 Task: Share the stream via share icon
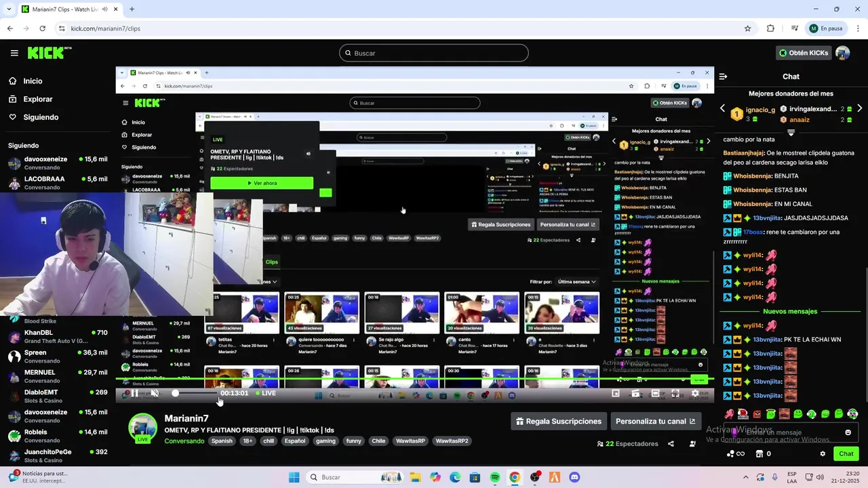tap(671, 444)
